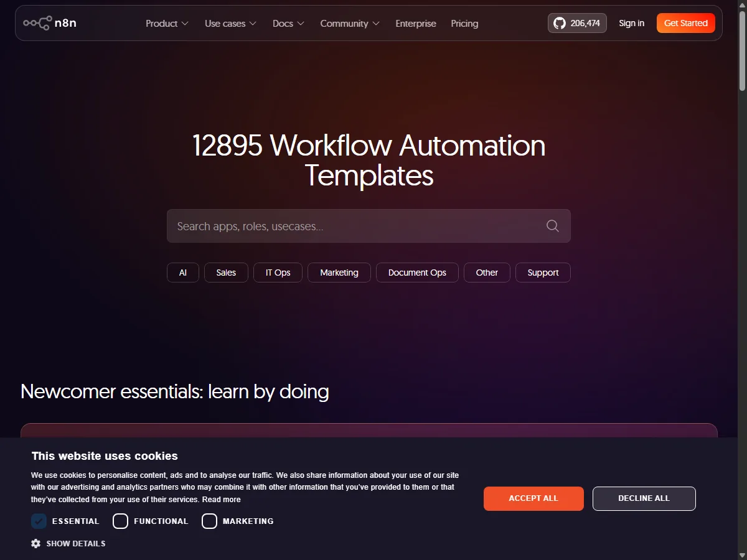Click the heading '12895 Workflow Automation Templates'
747x560 pixels.
coord(369,160)
